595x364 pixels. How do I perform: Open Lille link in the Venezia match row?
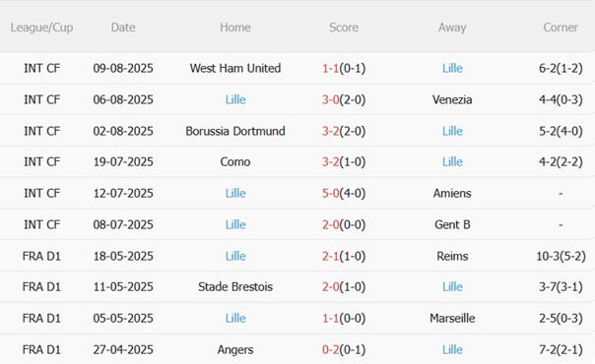pyautogui.click(x=235, y=99)
